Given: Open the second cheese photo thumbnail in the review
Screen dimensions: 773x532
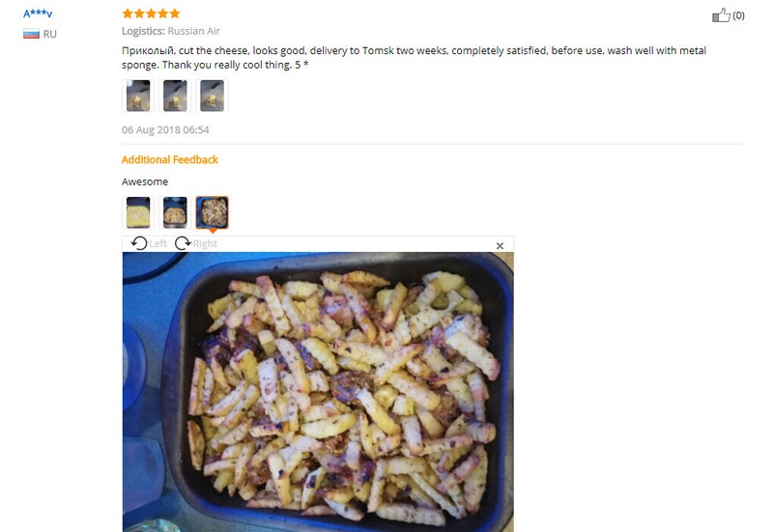Looking at the screenshot, I should pyautogui.click(x=175, y=96).
